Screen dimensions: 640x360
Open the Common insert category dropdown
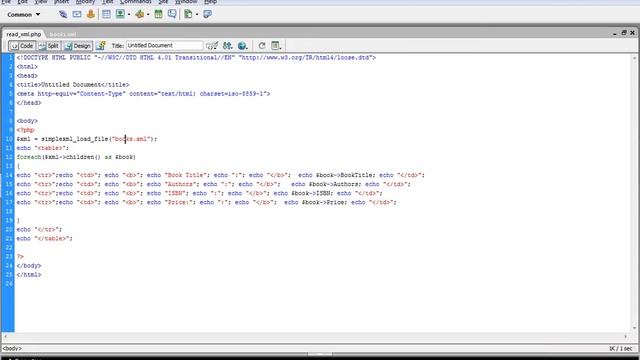tap(24, 14)
